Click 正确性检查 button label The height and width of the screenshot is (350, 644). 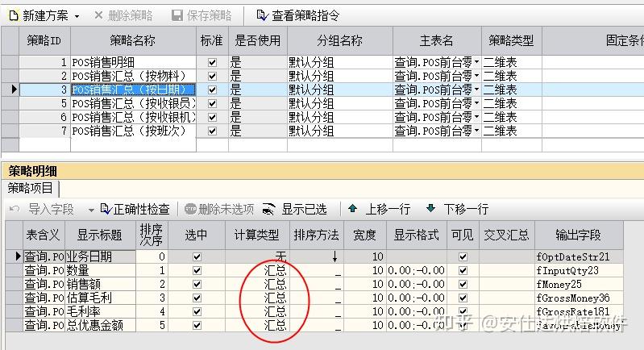(x=141, y=209)
